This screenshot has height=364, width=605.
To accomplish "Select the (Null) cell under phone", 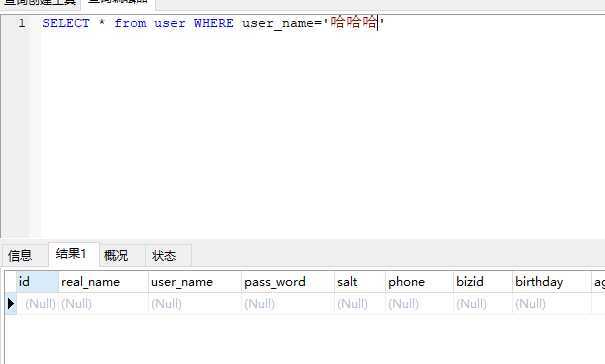I will pyautogui.click(x=419, y=304).
